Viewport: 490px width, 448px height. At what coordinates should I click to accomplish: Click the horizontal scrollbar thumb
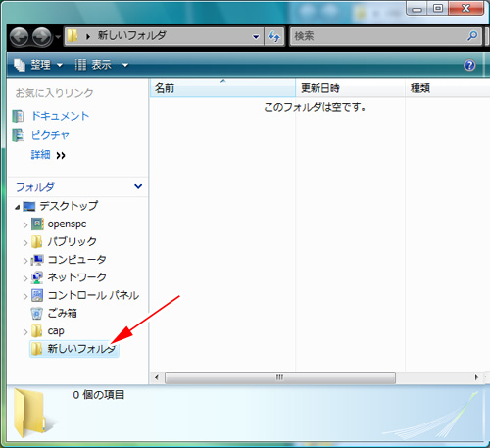tap(280, 377)
